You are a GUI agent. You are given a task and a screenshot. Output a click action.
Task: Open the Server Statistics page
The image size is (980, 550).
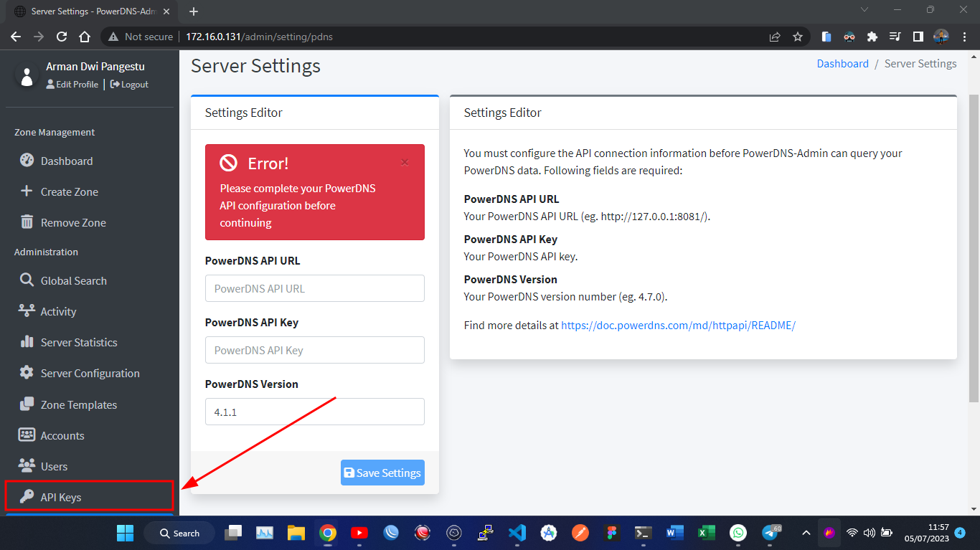point(78,343)
